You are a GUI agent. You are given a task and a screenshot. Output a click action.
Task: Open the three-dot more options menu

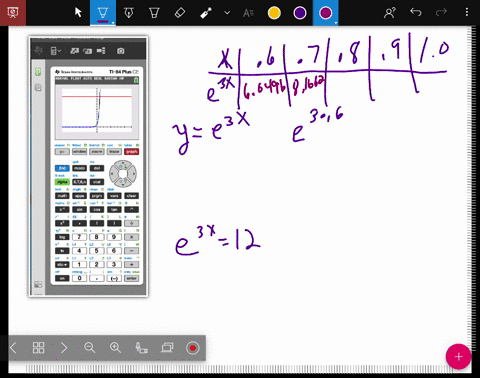pyautogui.click(x=467, y=12)
